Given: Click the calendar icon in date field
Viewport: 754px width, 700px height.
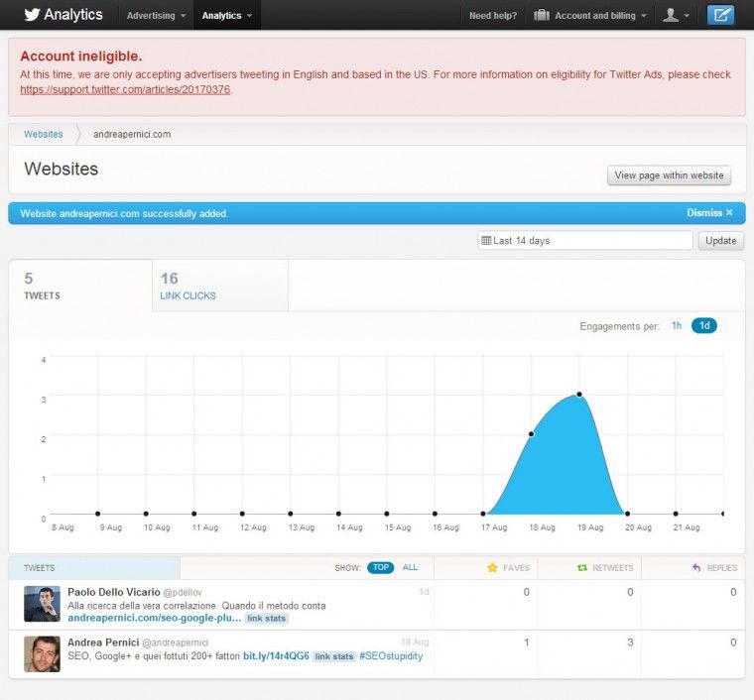Looking at the screenshot, I should 486,240.
